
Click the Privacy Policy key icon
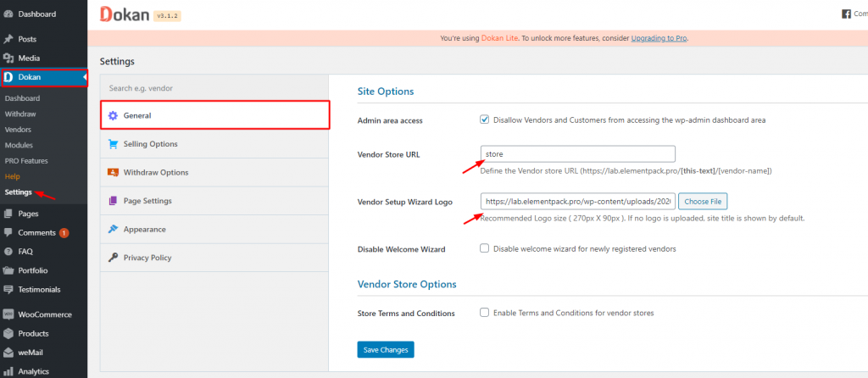[114, 258]
